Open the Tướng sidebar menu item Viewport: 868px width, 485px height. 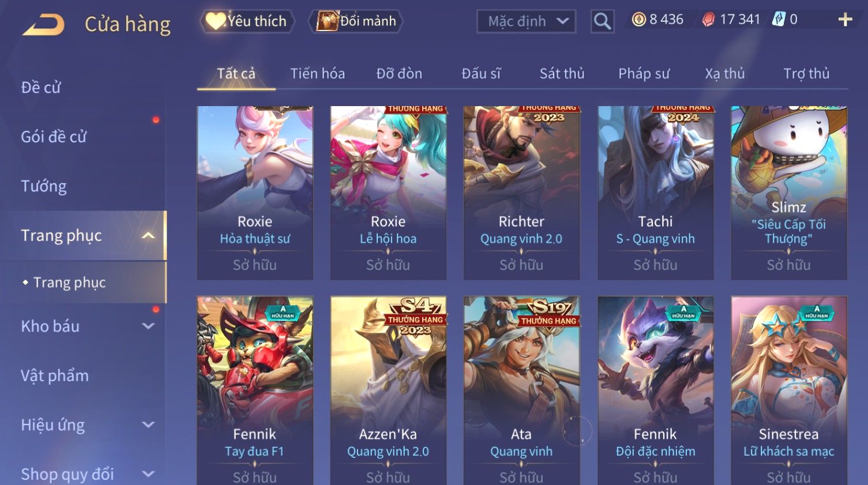click(x=44, y=186)
